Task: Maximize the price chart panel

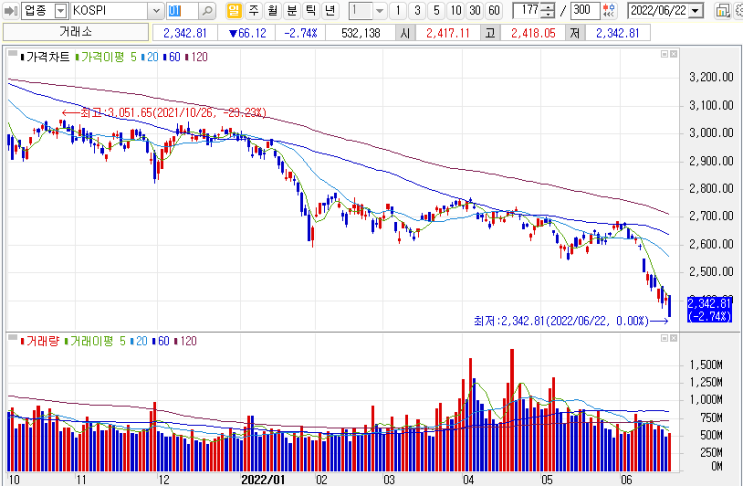Action: point(665,54)
